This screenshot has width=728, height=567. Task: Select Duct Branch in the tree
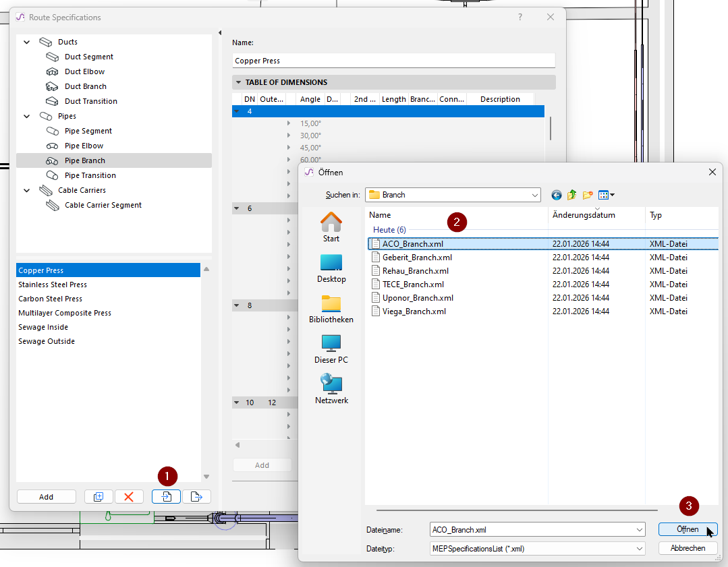[86, 86]
